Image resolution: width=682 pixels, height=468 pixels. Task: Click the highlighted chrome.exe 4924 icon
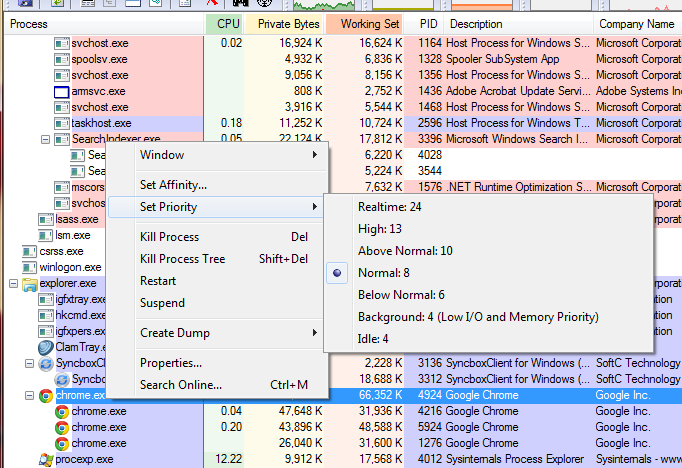46,395
